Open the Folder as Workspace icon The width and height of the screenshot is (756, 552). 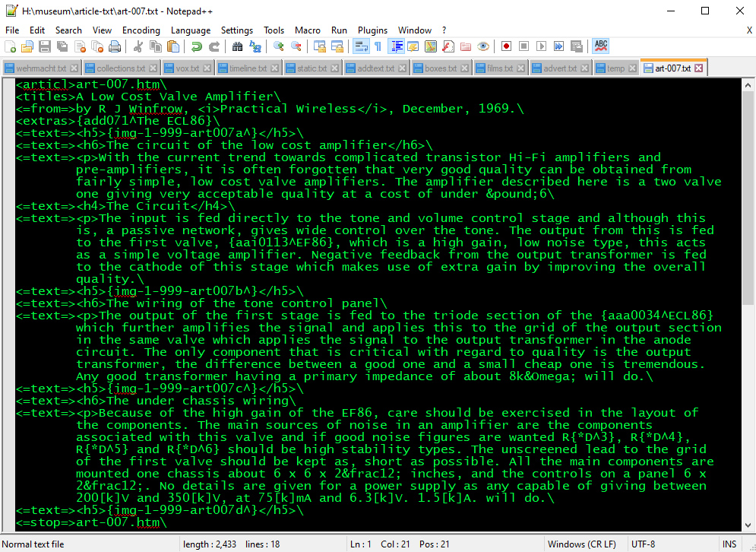click(x=465, y=46)
